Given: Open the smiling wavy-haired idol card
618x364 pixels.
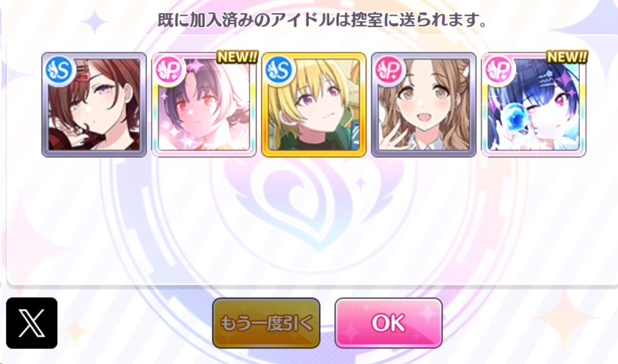Looking at the screenshot, I should click(424, 105).
